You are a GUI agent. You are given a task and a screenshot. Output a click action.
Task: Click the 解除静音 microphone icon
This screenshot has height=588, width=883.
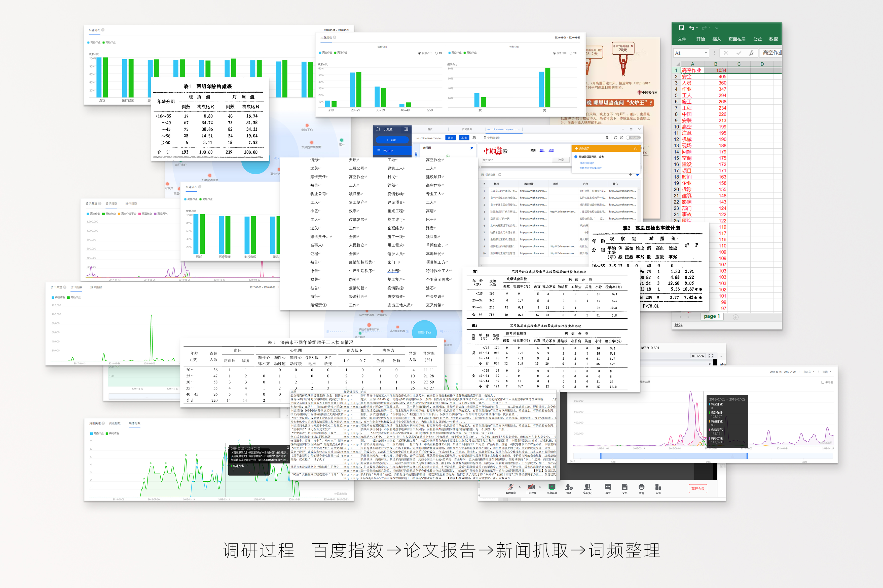(510, 487)
